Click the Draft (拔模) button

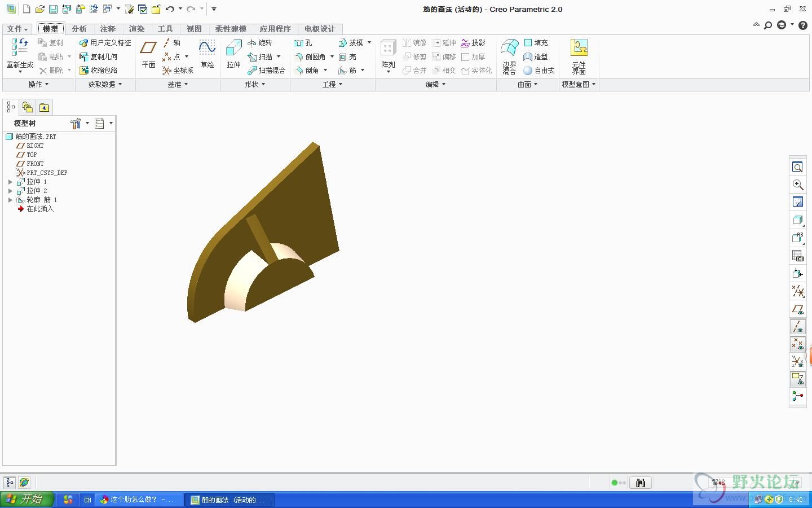[351, 43]
